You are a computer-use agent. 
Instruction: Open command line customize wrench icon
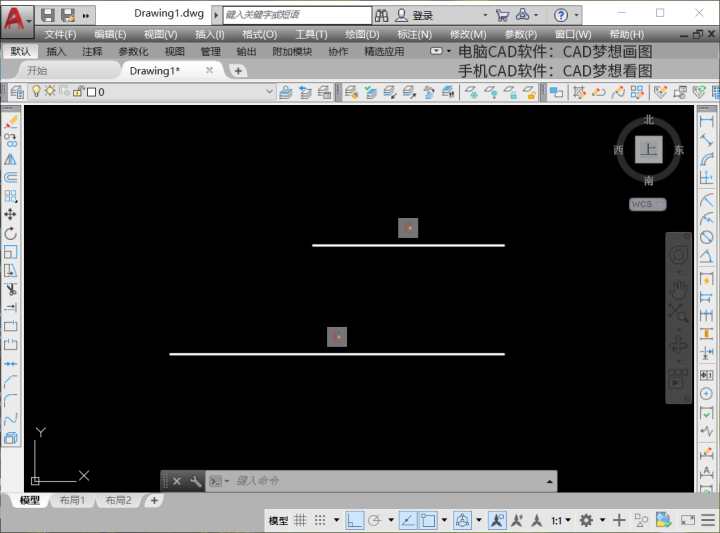click(195, 481)
